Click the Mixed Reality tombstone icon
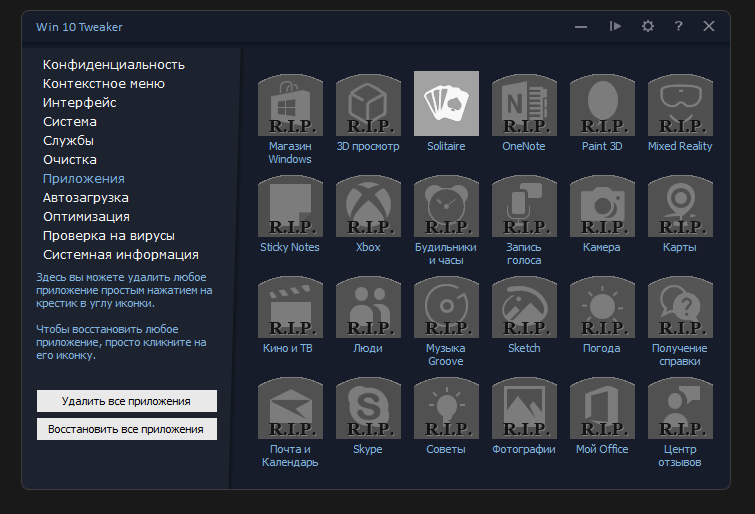 coord(680,105)
